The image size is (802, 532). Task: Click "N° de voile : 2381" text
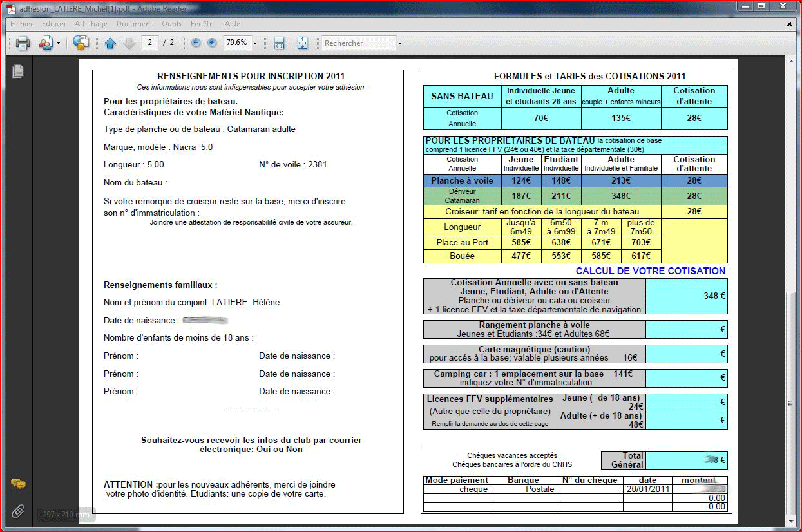point(293,164)
